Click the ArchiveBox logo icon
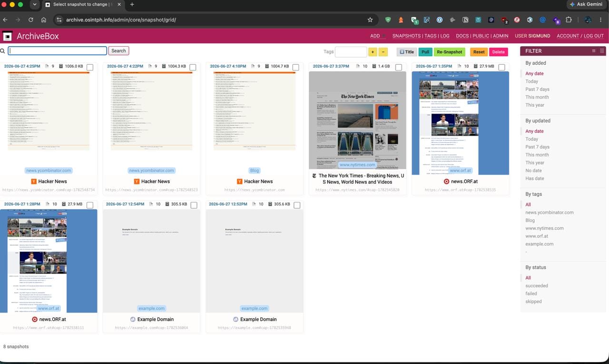 click(7, 36)
